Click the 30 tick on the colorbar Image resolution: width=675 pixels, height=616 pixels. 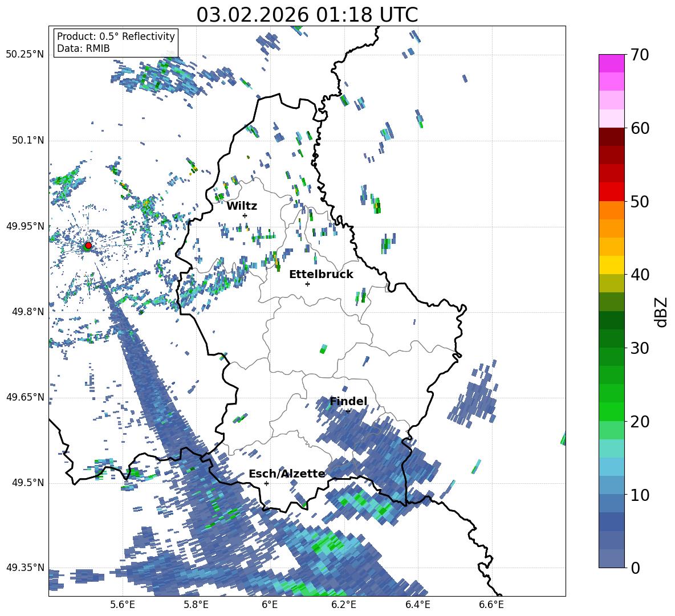[639, 348]
